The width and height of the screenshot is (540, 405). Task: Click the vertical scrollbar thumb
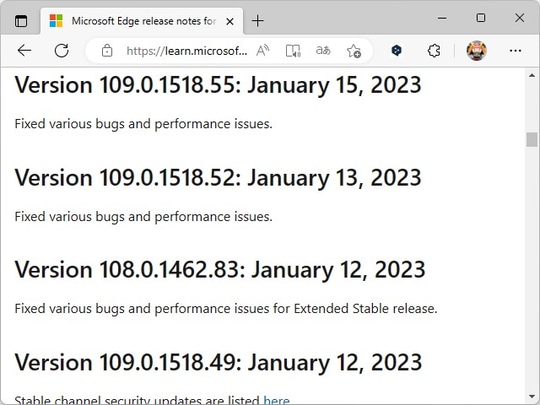[532, 139]
